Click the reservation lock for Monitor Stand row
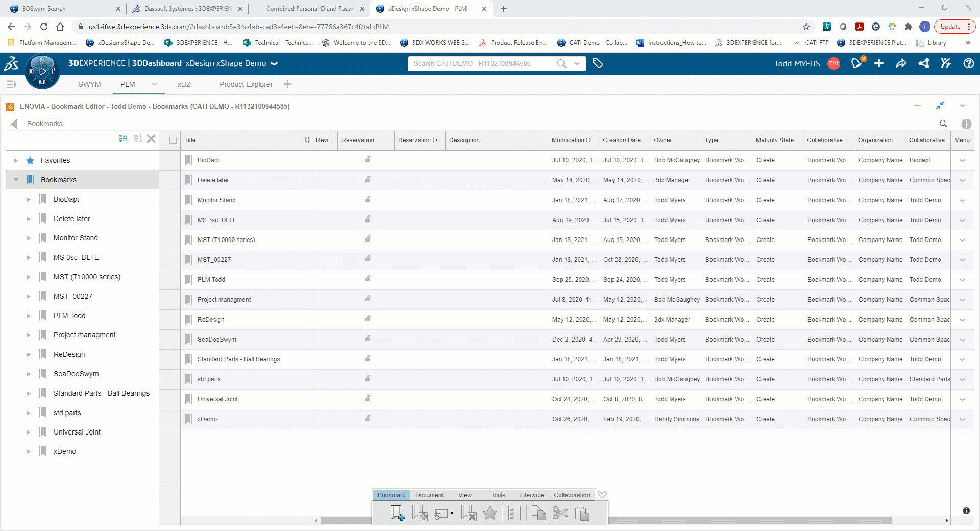Image resolution: width=980 pixels, height=531 pixels. coord(367,199)
